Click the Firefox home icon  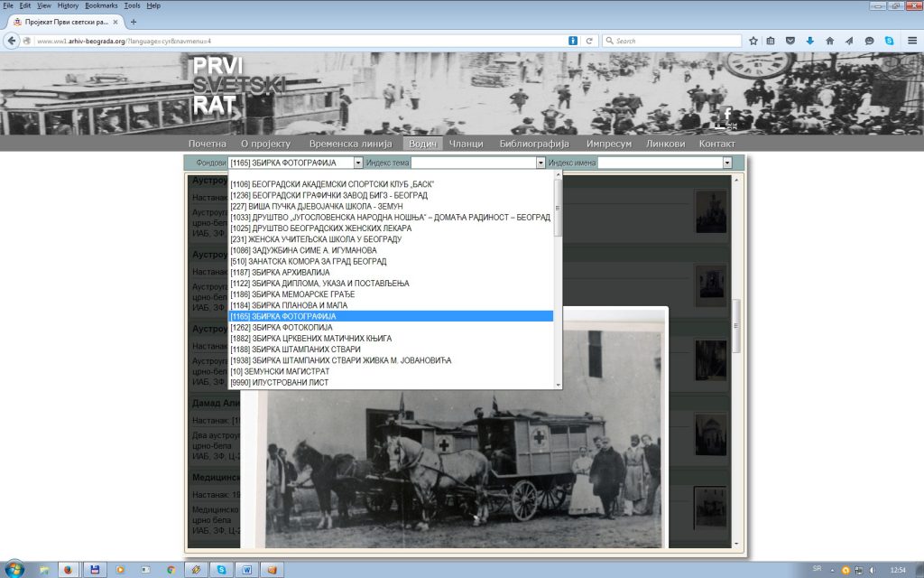829,41
